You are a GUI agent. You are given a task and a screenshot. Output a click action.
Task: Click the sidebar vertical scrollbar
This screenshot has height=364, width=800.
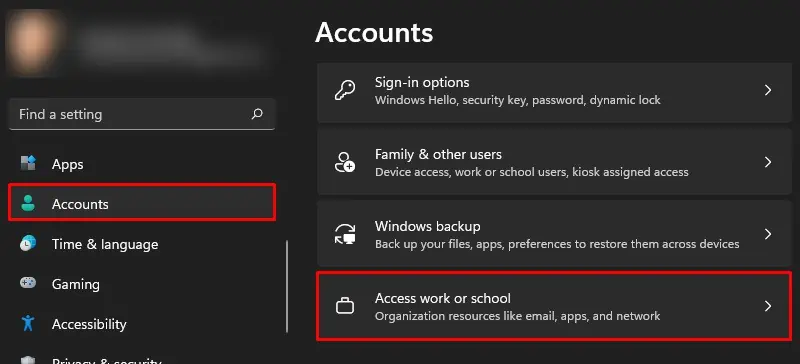[x=287, y=286]
